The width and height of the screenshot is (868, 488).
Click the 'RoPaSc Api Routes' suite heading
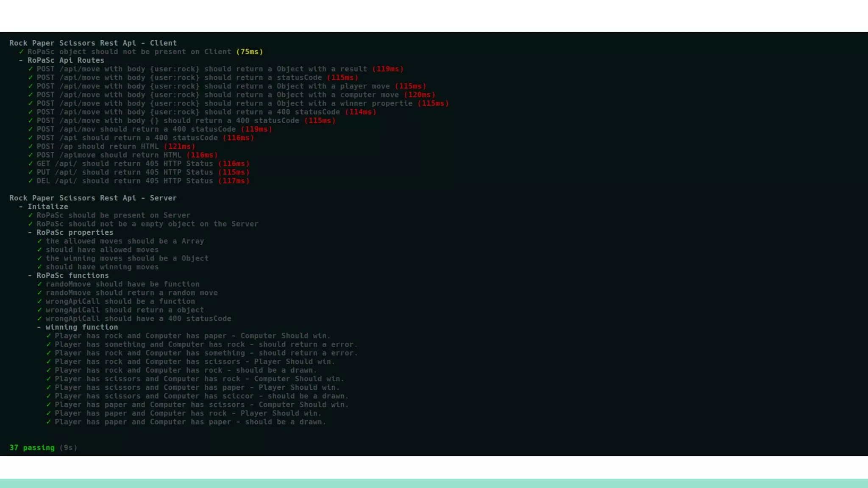(66, 60)
